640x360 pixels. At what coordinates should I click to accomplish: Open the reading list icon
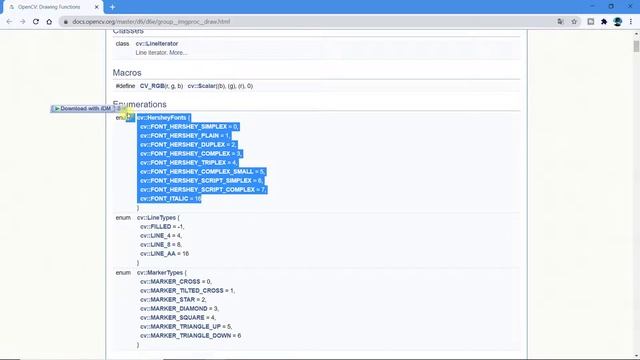coord(591,22)
